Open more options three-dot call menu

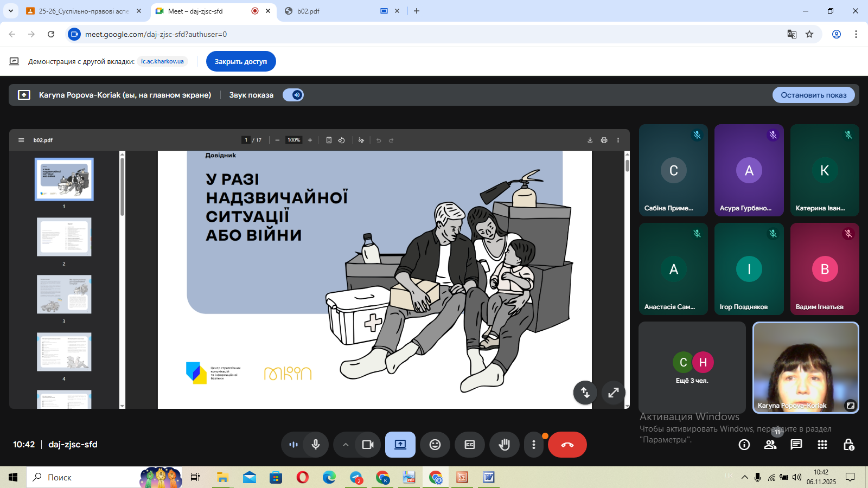534,445
